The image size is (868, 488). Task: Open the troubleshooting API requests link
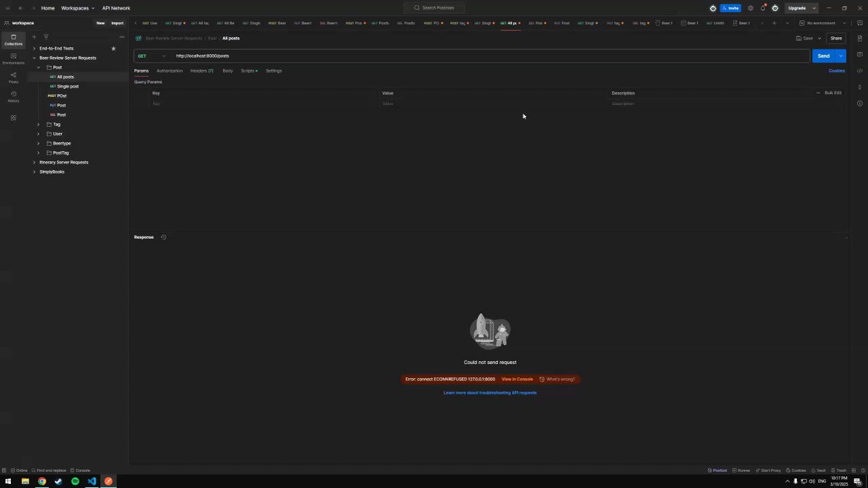[x=490, y=392]
